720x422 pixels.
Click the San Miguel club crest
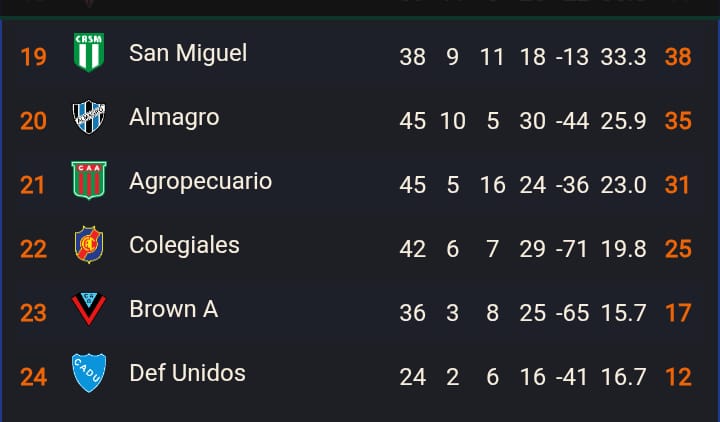click(89, 53)
